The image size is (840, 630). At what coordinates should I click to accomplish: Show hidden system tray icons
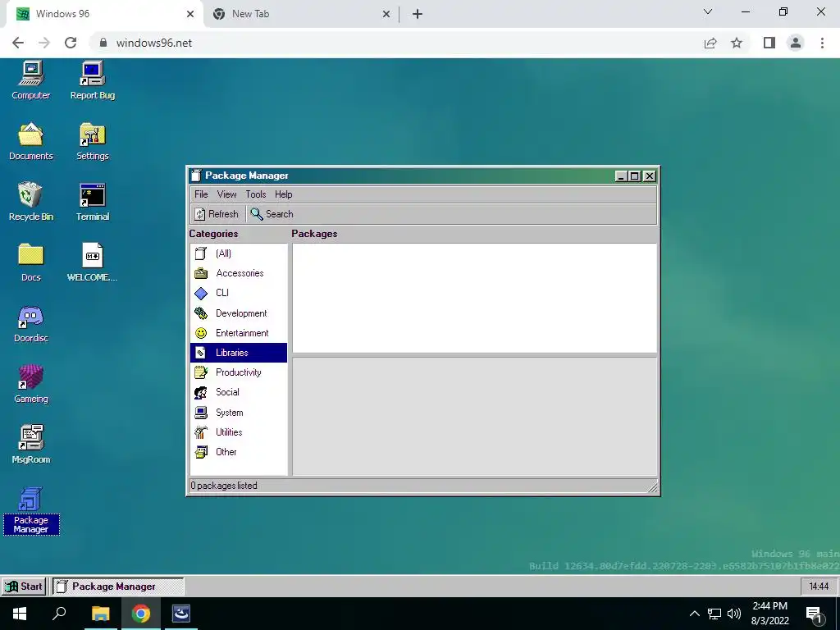pos(694,614)
